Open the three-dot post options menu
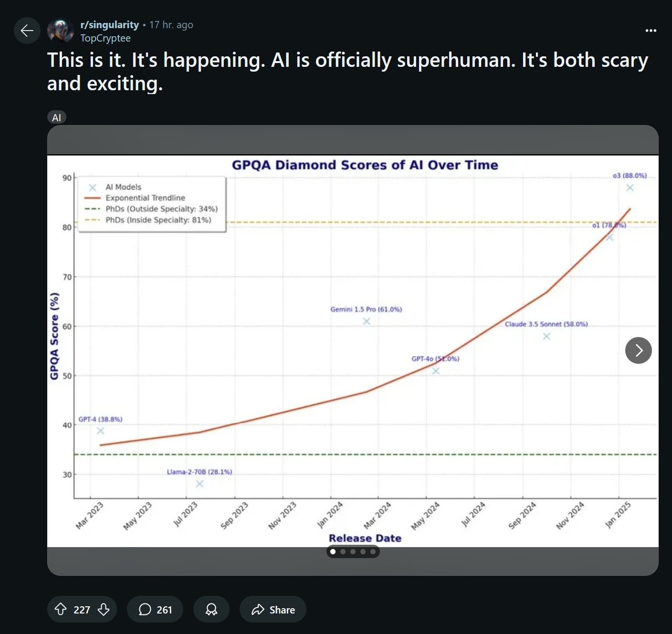Viewport: 672px width, 634px height. (651, 31)
